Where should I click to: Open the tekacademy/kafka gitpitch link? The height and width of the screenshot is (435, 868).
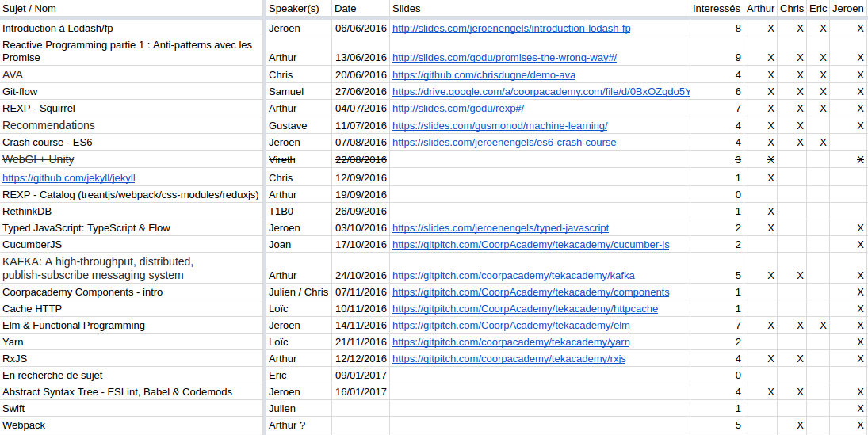click(514, 276)
